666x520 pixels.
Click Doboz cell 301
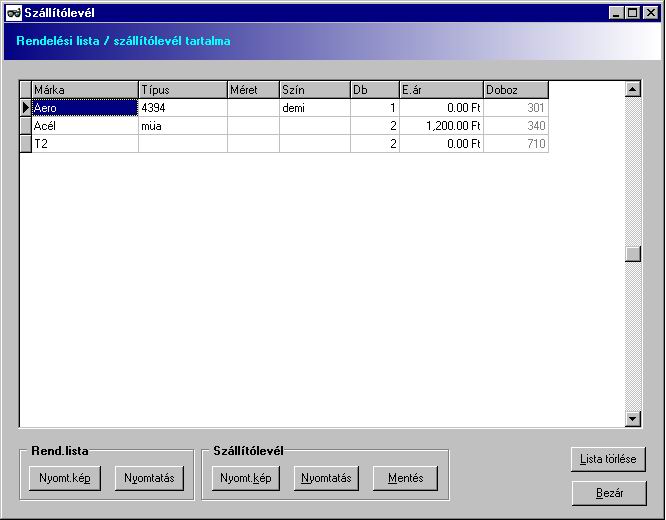pos(516,108)
